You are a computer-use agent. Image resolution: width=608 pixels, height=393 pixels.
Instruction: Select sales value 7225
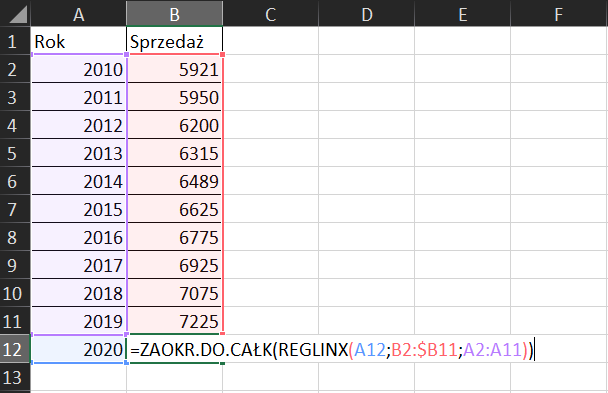[x=174, y=321]
